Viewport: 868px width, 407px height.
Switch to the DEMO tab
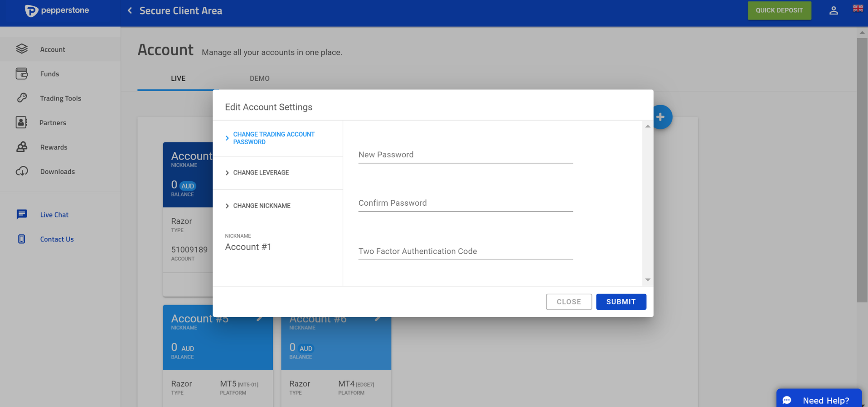point(259,78)
